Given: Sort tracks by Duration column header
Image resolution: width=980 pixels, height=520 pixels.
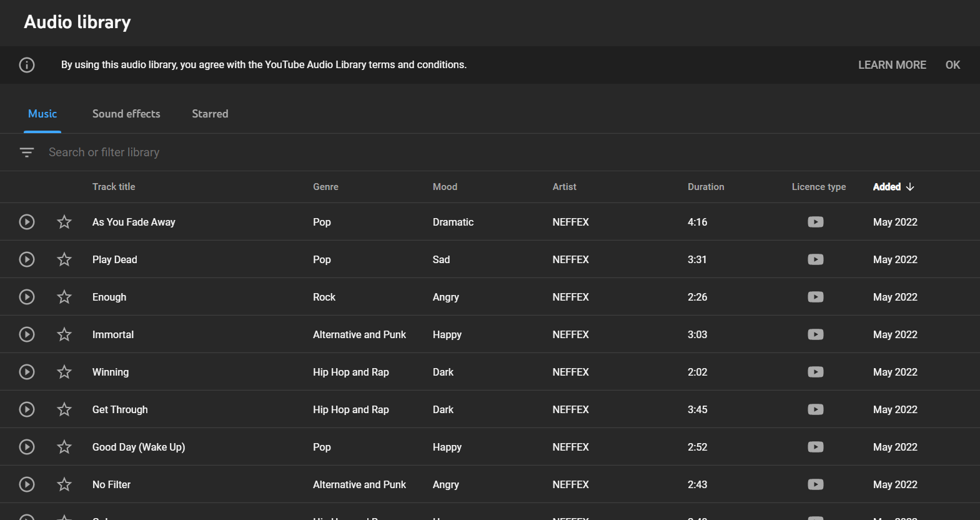Looking at the screenshot, I should point(706,187).
